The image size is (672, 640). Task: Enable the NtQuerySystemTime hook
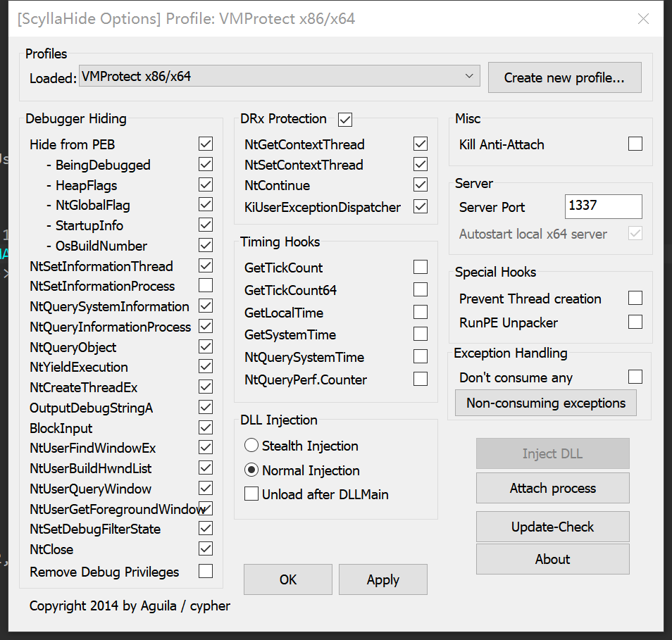(x=421, y=356)
